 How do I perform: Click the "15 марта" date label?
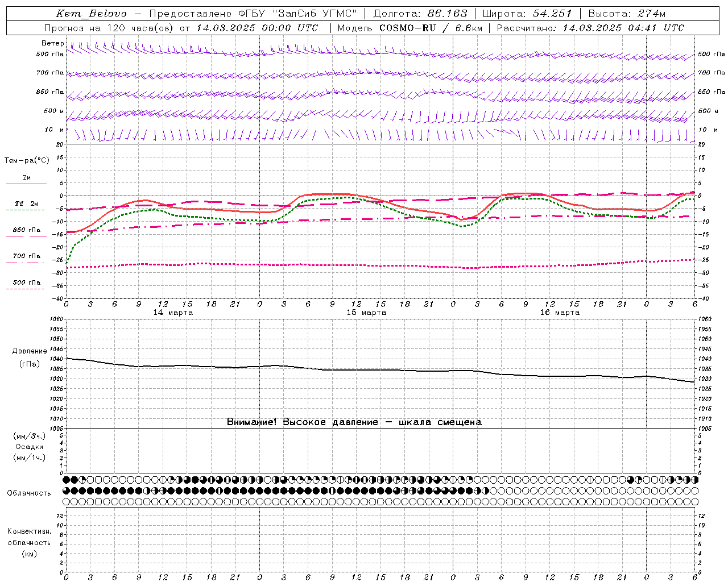(366, 313)
